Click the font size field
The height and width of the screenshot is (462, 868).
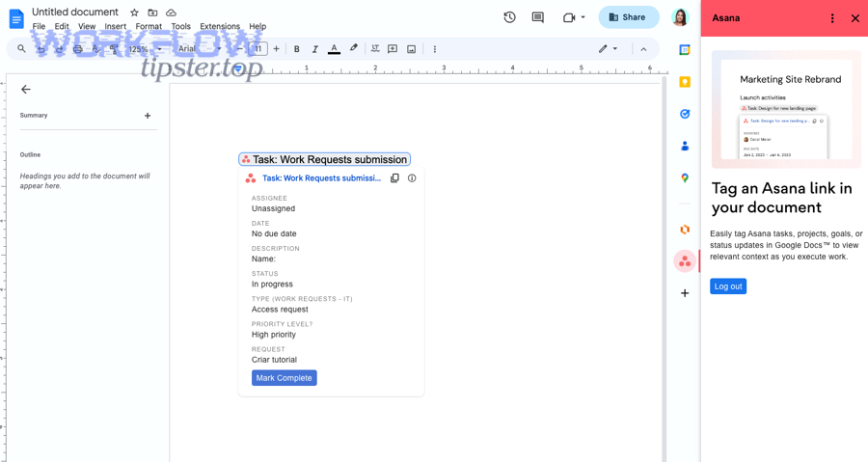(x=258, y=48)
